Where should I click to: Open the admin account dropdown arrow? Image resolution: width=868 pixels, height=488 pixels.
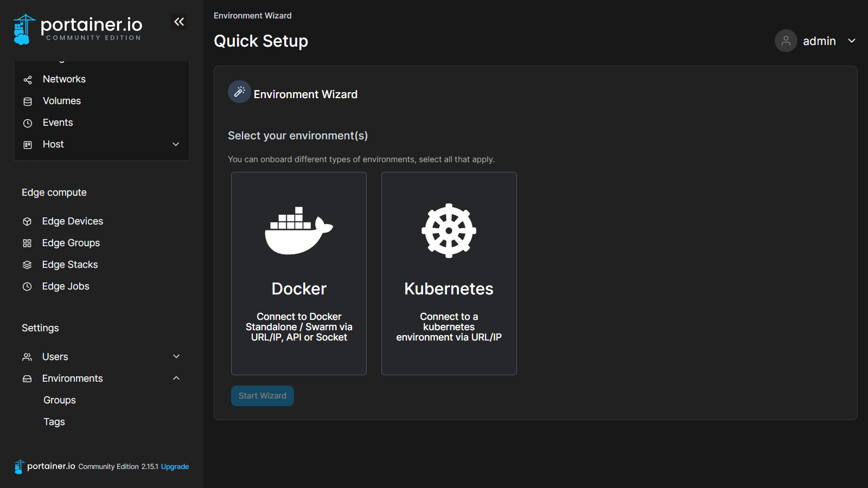(852, 41)
